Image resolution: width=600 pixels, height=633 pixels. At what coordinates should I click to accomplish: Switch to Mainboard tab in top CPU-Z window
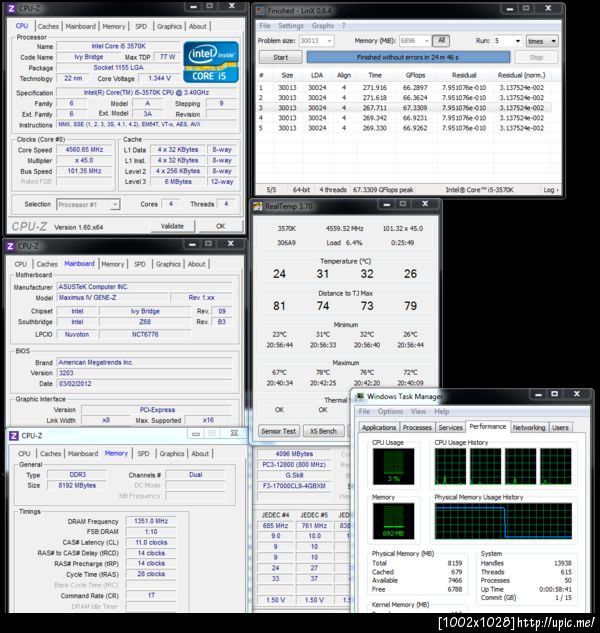tap(81, 26)
